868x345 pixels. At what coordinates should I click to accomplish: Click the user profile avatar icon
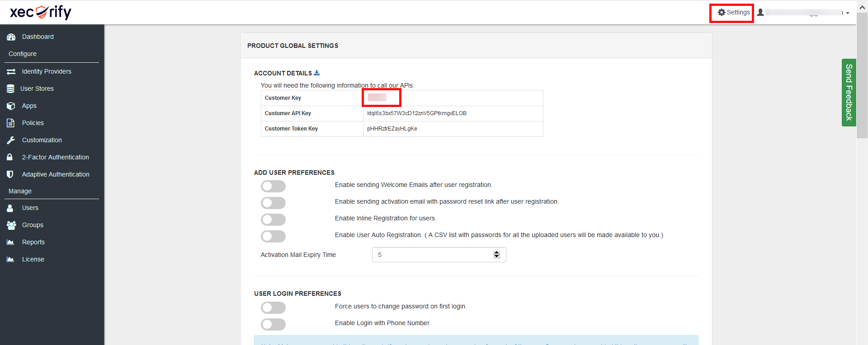[761, 12]
